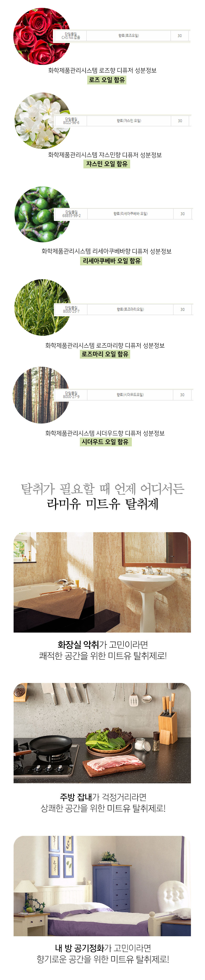Click the 주방 잡내 caption text
The height and width of the screenshot is (980, 205).
76,797
